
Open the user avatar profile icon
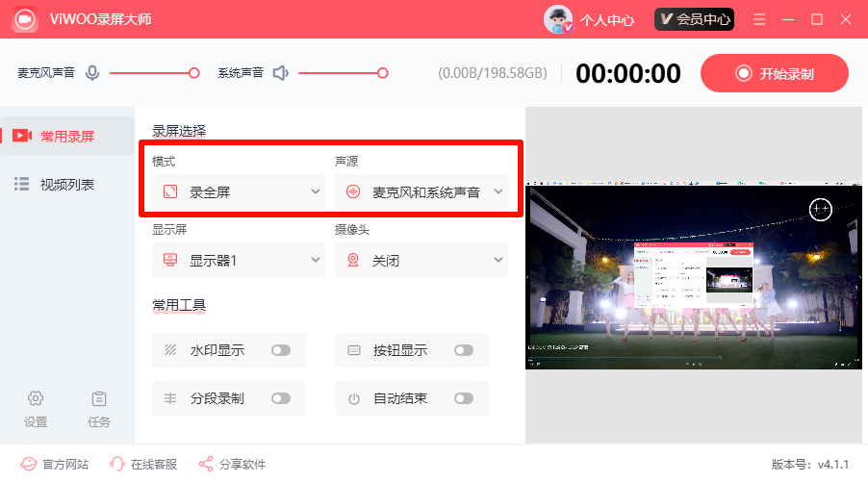tap(558, 19)
